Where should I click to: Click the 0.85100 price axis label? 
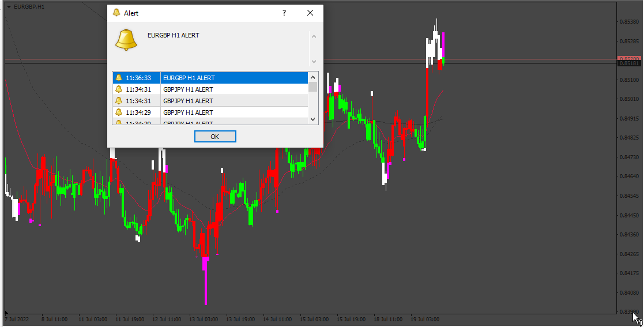point(629,80)
